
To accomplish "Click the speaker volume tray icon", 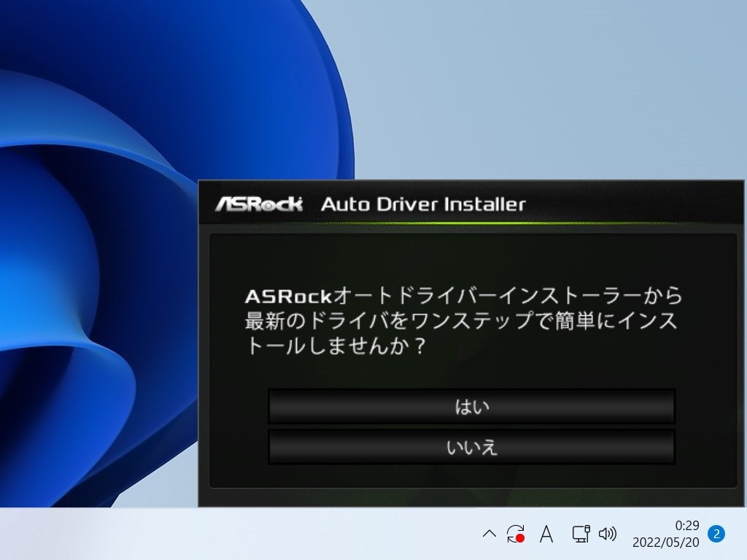I will [607, 534].
